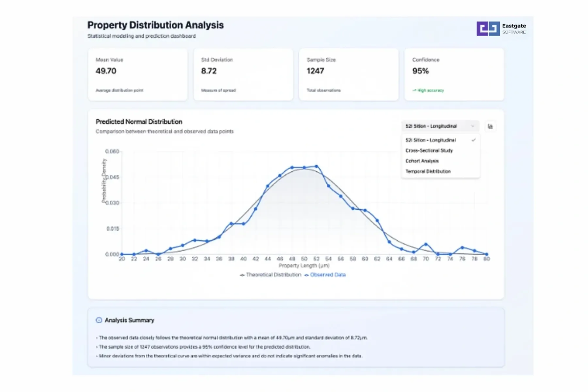This screenshot has width=588, height=392.
Task: Click the chart type icon beside the dropdown
Action: (490, 126)
